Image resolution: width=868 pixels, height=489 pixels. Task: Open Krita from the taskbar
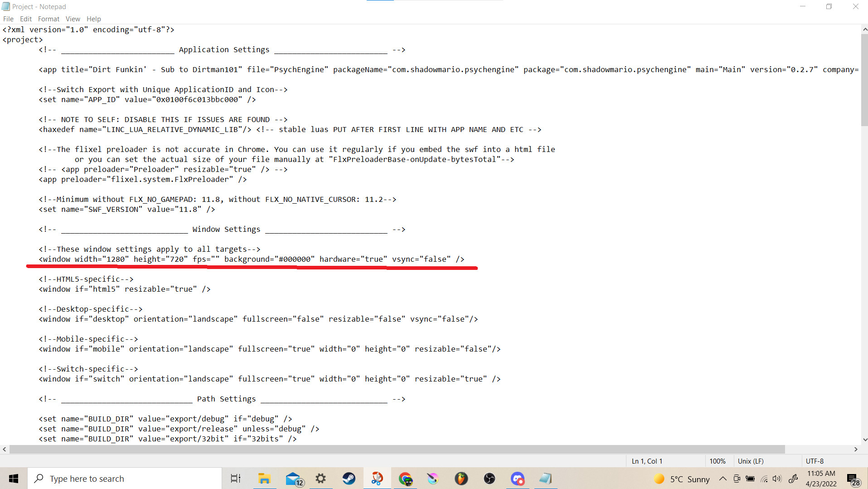433,479
